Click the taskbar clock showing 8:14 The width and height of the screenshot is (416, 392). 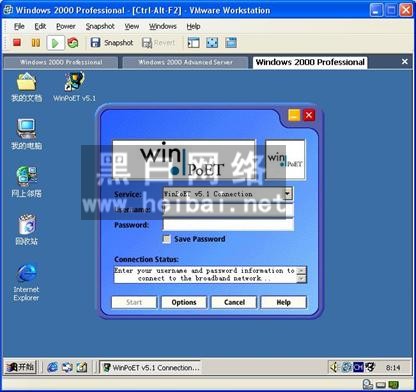[x=393, y=368]
